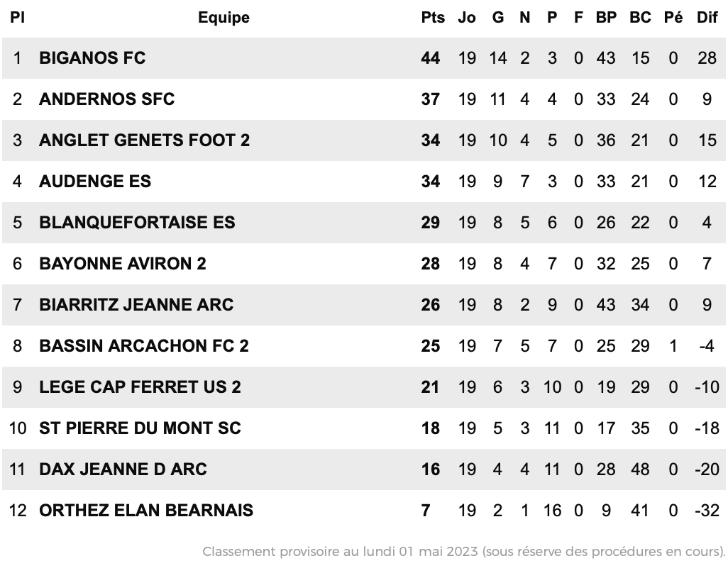
Task: Select the BAYONNE AVIRON 2 team
Action: pos(123,264)
